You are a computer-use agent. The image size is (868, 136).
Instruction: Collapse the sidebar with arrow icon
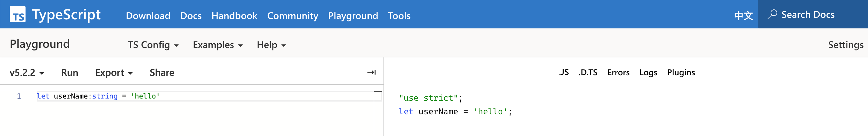point(371,72)
